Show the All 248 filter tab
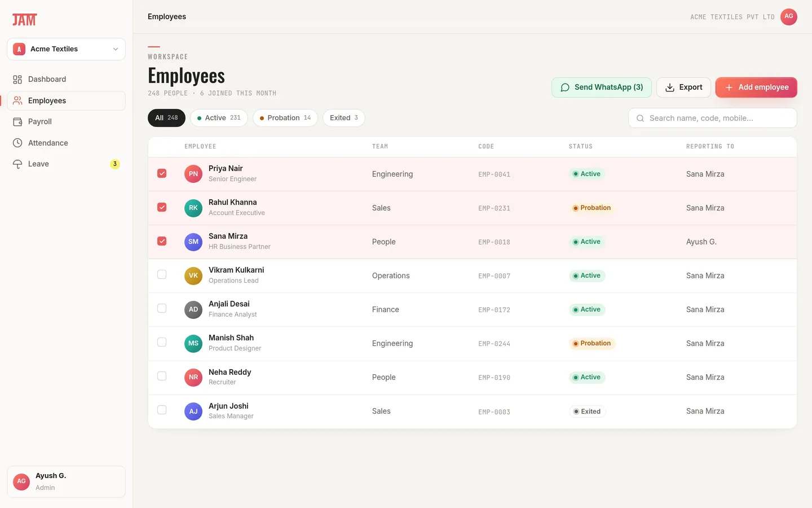812x508 pixels. [x=166, y=118]
